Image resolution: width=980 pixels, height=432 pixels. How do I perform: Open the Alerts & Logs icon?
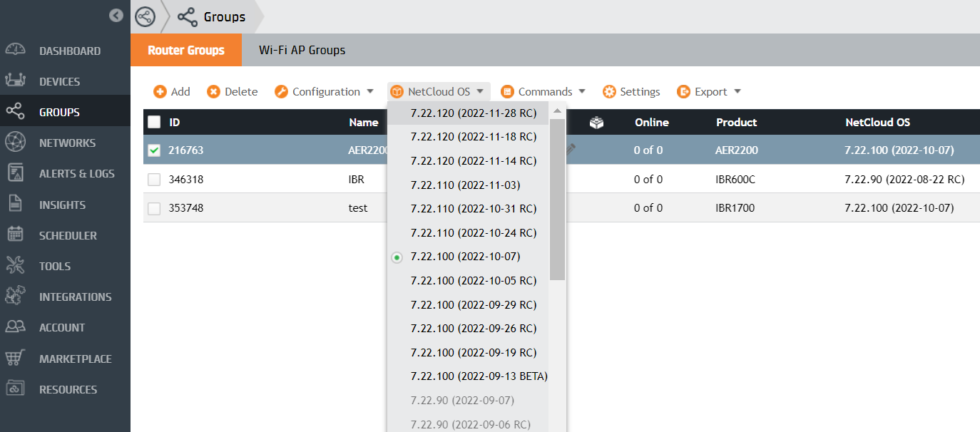point(16,173)
